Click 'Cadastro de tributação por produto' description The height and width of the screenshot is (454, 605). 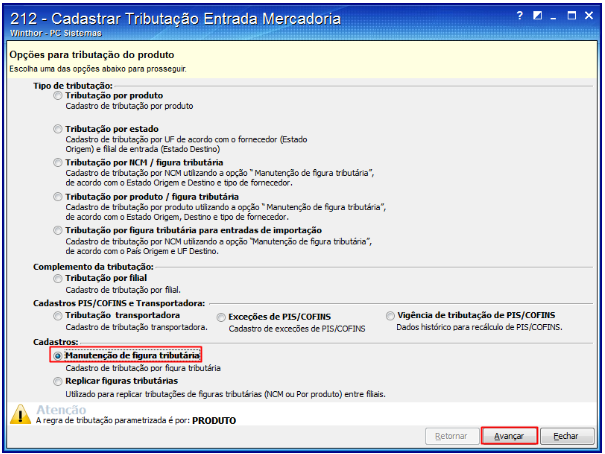129,106
